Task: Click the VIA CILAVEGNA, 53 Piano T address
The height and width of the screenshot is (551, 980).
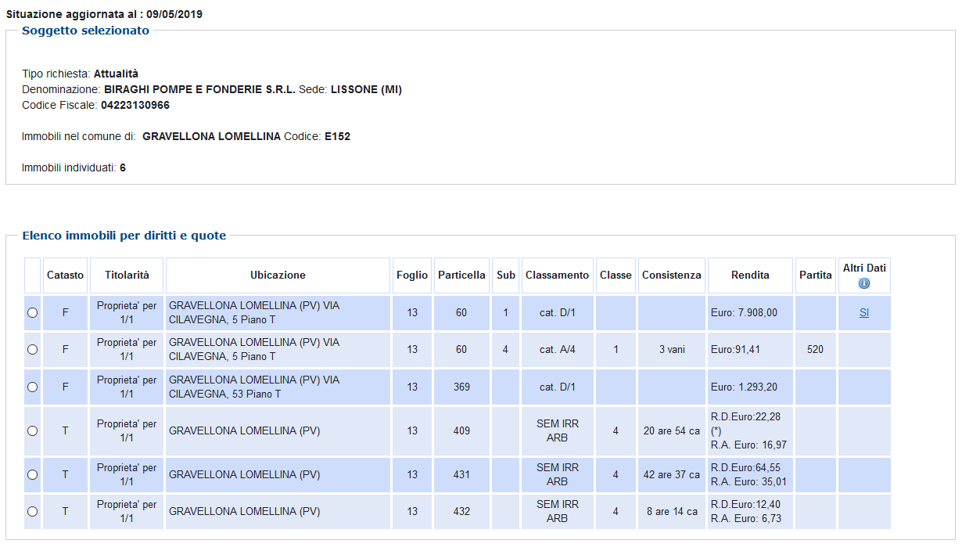Action: coord(254,387)
